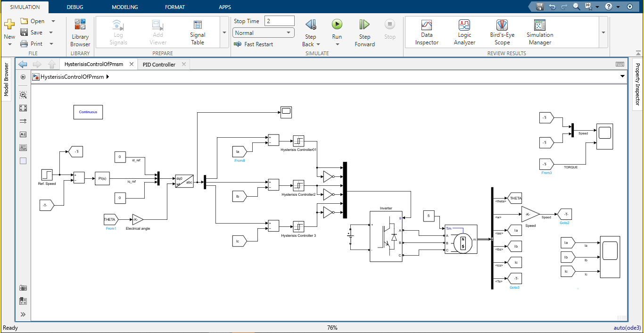Image resolution: width=644 pixels, height=333 pixels.
Task: Click the Signal Table icon
Action: coord(197,29)
